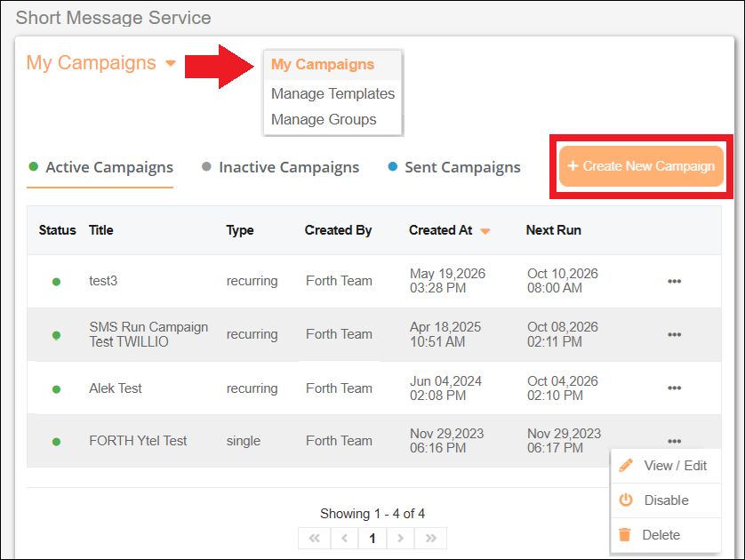Click Create New Campaign button

pyautogui.click(x=641, y=166)
